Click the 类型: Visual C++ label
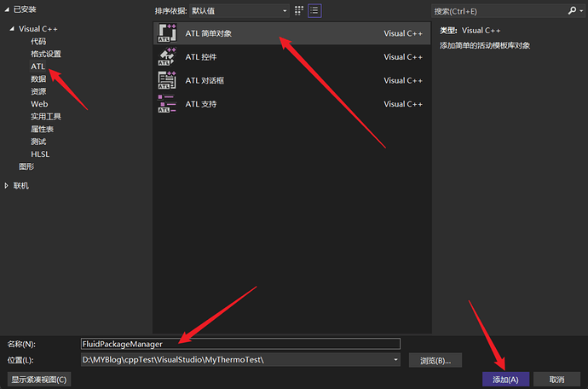The height and width of the screenshot is (389, 588). click(x=470, y=31)
